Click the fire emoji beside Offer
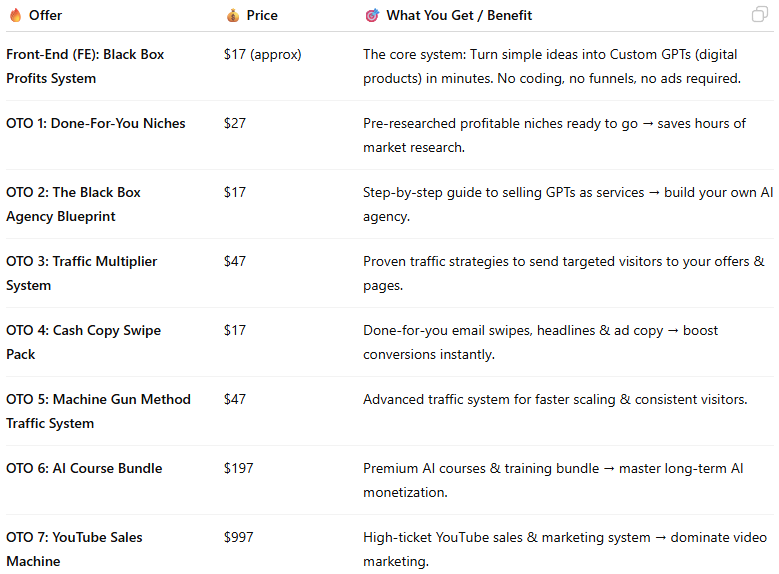The image size is (779, 574). click(14, 15)
